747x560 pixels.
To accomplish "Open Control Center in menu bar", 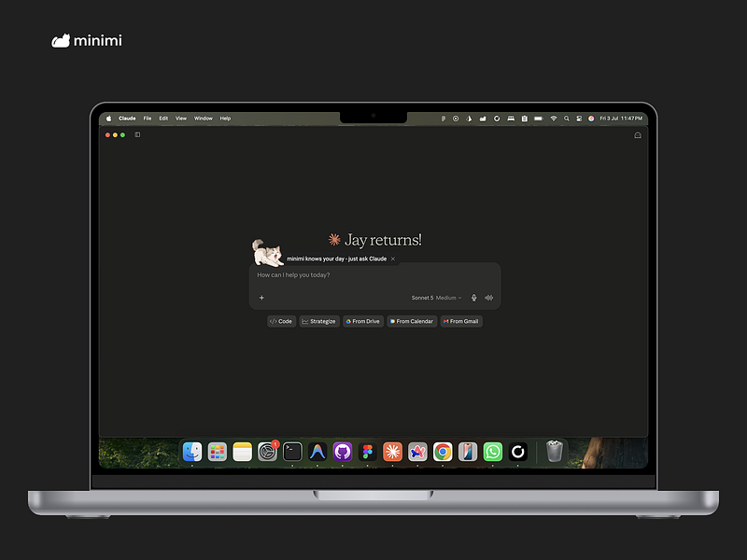I will (579, 119).
